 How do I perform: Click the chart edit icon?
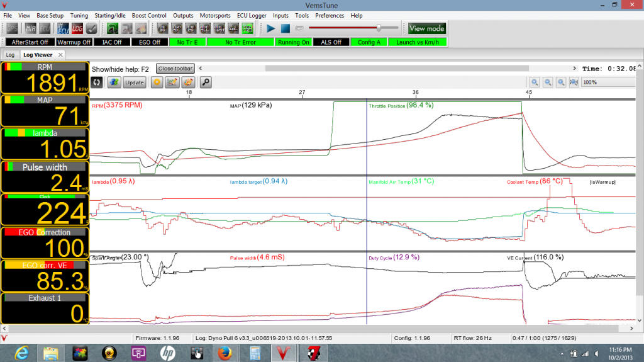[x=172, y=82]
